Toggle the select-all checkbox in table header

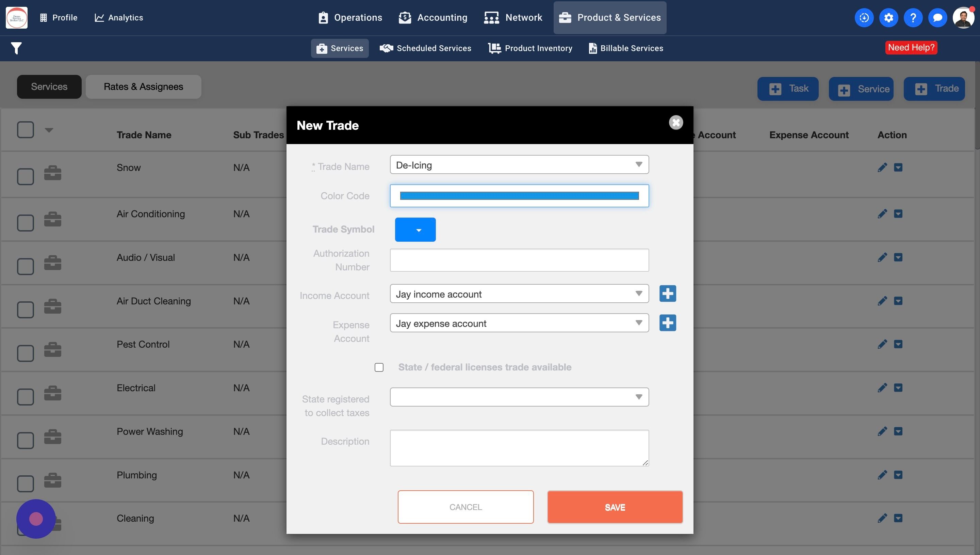click(26, 130)
